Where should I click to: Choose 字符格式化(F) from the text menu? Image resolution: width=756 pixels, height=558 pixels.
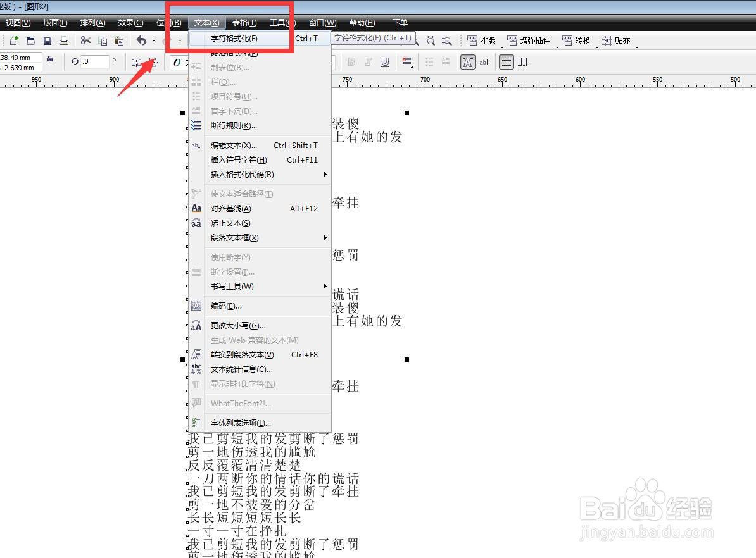point(260,38)
